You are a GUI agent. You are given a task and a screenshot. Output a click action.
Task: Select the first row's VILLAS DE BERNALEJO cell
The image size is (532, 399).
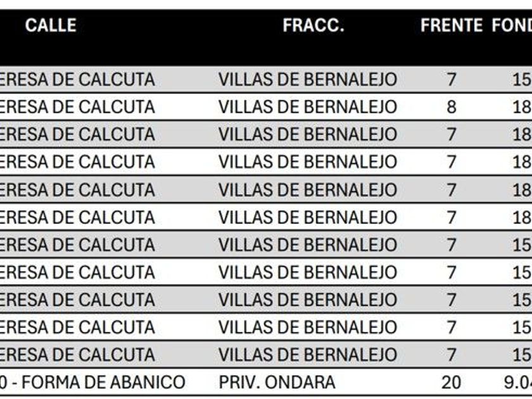(308, 80)
